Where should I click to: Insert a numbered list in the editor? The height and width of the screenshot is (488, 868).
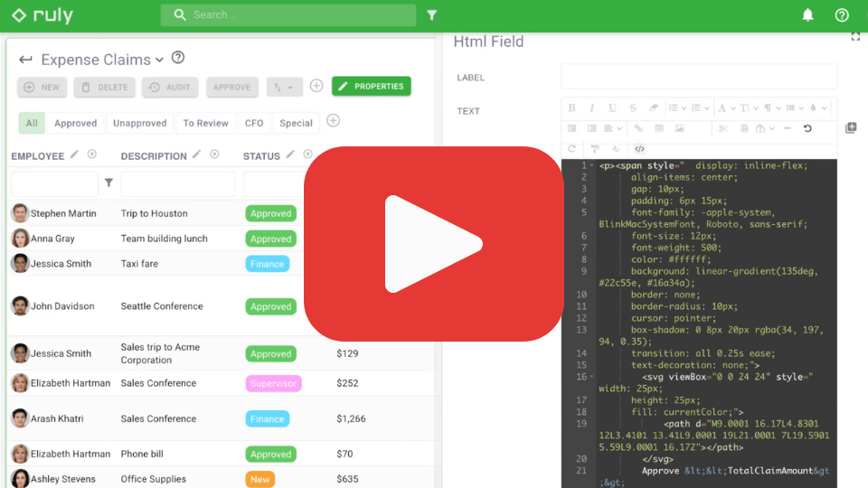coord(696,108)
